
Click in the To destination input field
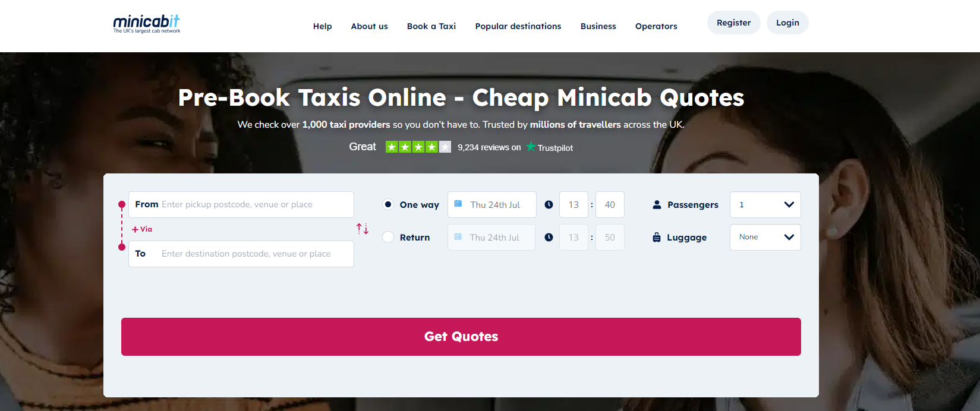click(x=241, y=254)
